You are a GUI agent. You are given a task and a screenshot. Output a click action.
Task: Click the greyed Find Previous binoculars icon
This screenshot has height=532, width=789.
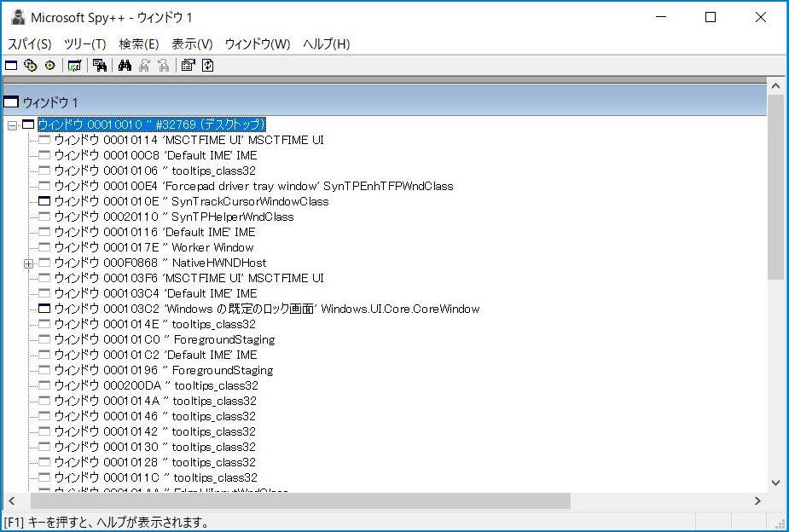point(164,66)
